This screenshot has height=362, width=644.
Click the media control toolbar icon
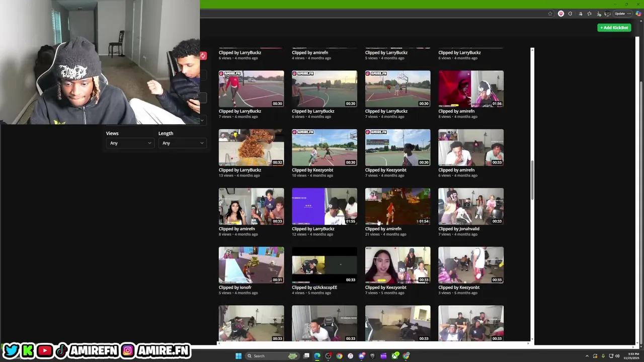pos(580,14)
